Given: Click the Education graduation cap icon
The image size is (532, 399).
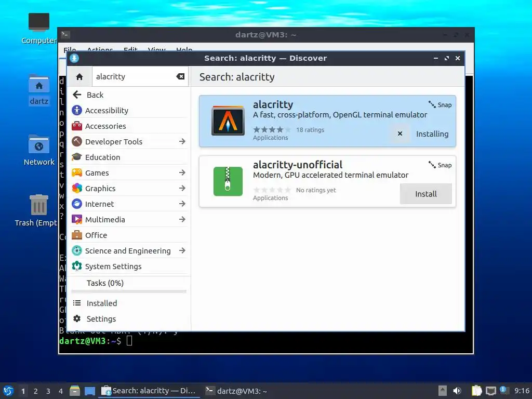Looking at the screenshot, I should point(77,157).
